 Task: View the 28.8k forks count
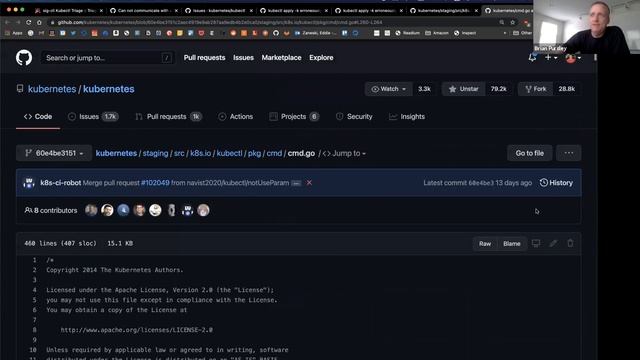point(567,89)
